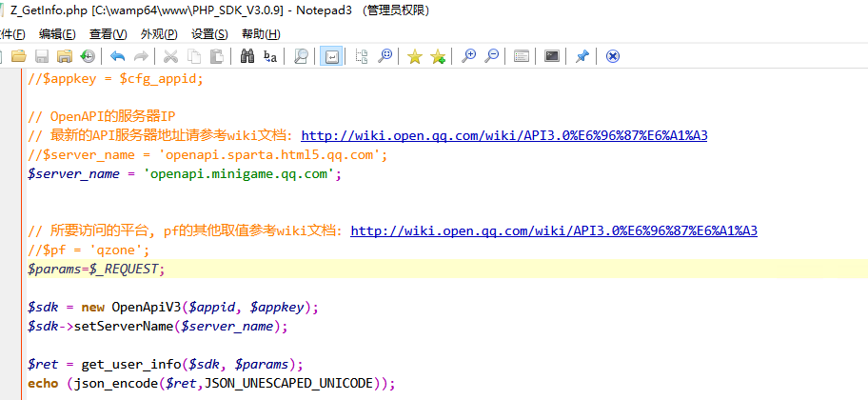Screen dimensions: 868x400
Task: Open syntax scheme selection icon
Action: coord(522,56)
